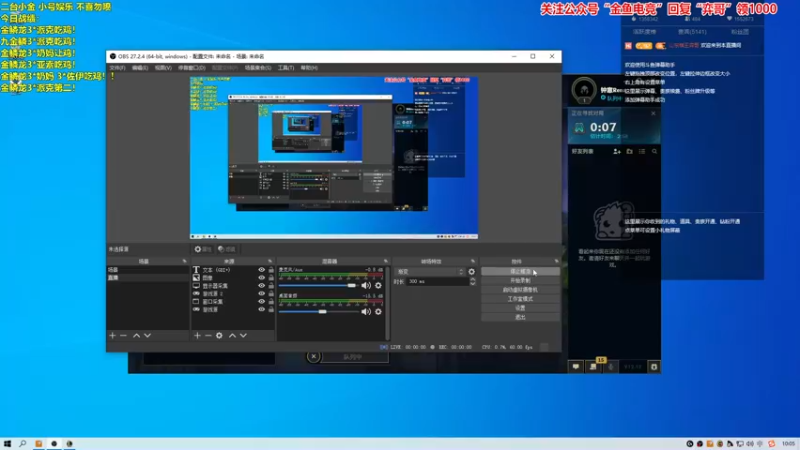Click 属性 properties button above sources
This screenshot has width=800, height=450.
click(x=203, y=249)
